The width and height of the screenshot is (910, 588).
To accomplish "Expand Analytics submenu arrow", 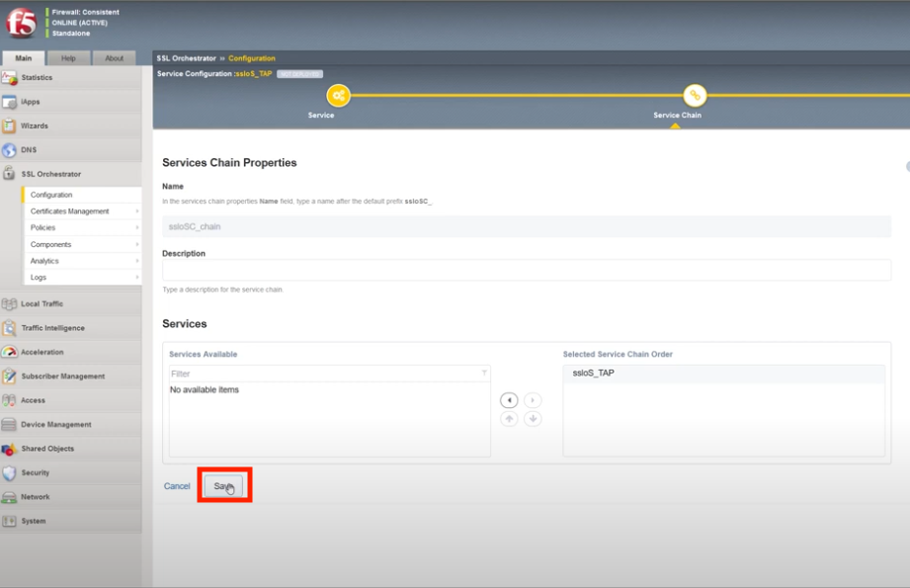I will pos(137,261).
